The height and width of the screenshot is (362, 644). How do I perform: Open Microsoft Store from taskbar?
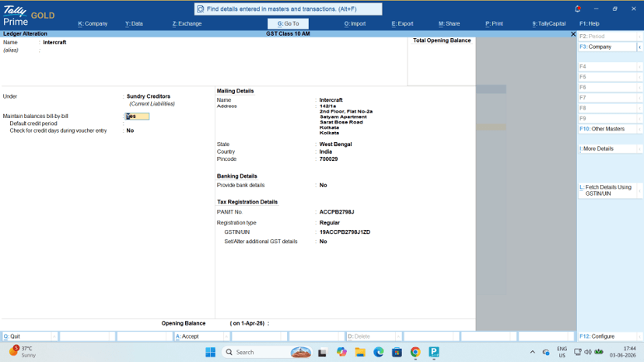point(397,352)
